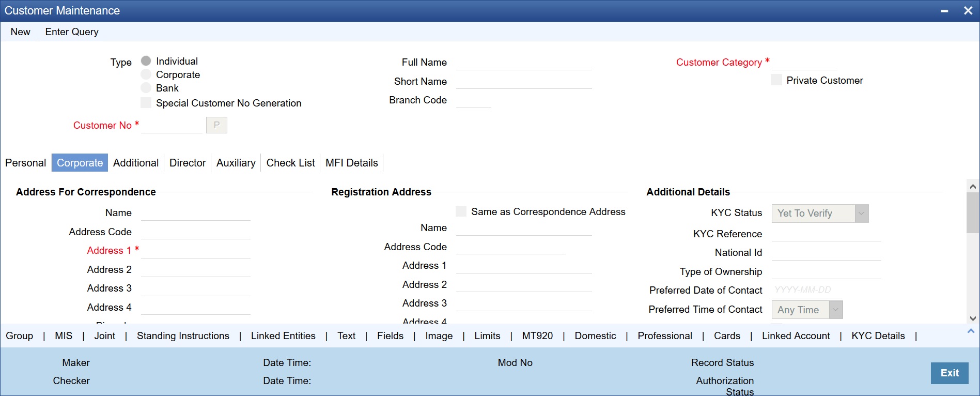Image resolution: width=980 pixels, height=396 pixels.
Task: Enable Special Customer No Generation checkbox
Action: pos(146,103)
